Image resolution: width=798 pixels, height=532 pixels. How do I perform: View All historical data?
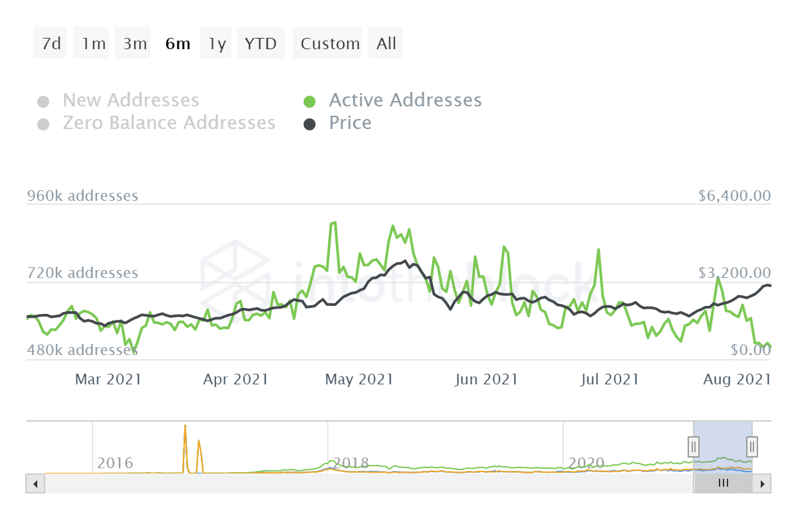[385, 43]
